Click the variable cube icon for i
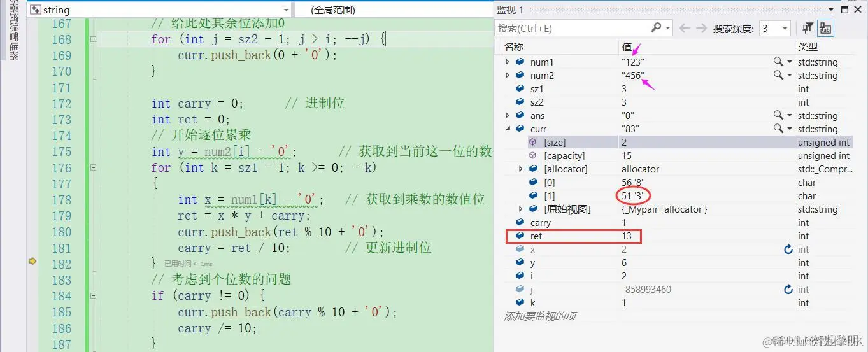The image size is (868, 352). (520, 276)
